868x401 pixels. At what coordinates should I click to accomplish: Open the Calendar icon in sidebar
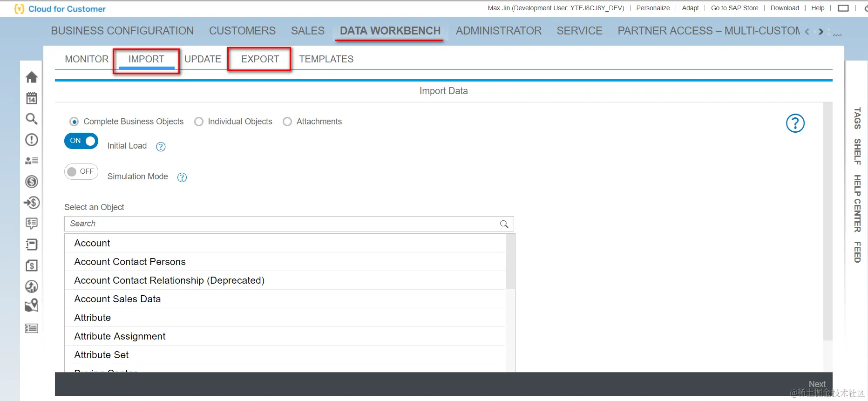point(32,98)
